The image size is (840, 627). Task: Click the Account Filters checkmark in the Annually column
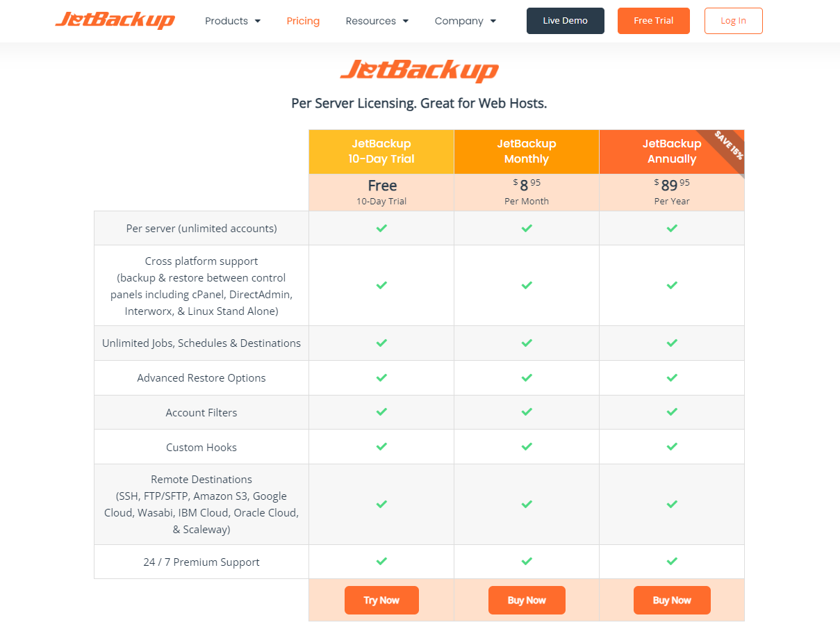[x=672, y=412]
